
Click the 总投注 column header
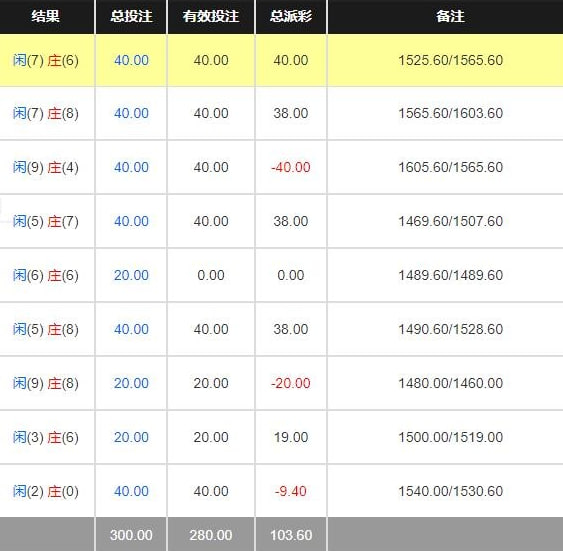coord(131,17)
